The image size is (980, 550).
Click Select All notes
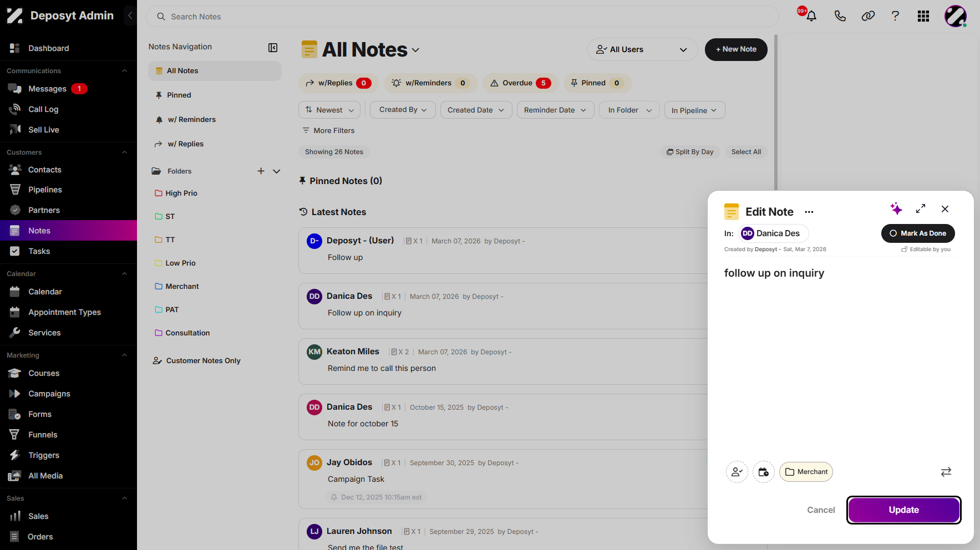coord(746,152)
